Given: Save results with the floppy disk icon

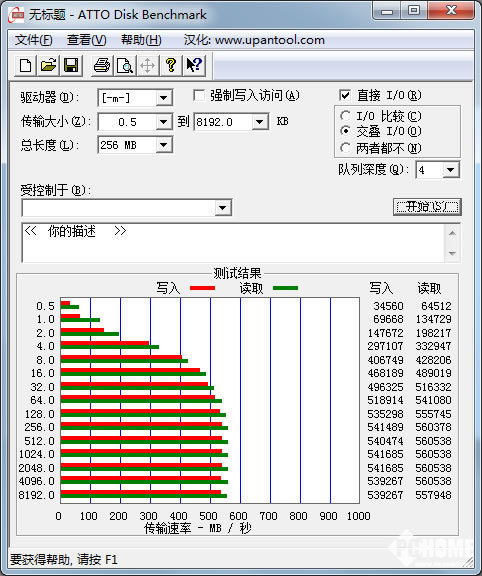Looking at the screenshot, I should [x=71, y=66].
